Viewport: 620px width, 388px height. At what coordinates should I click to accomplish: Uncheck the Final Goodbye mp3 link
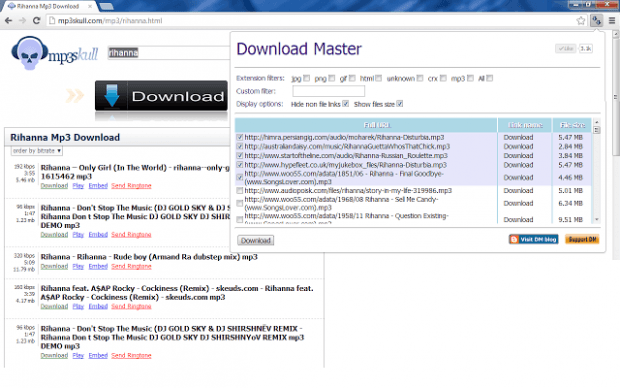(240, 178)
